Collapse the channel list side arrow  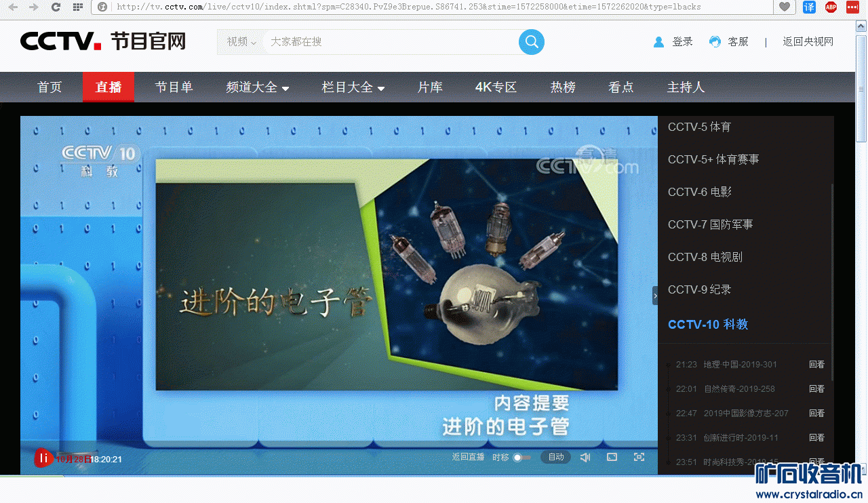pyautogui.click(x=655, y=296)
